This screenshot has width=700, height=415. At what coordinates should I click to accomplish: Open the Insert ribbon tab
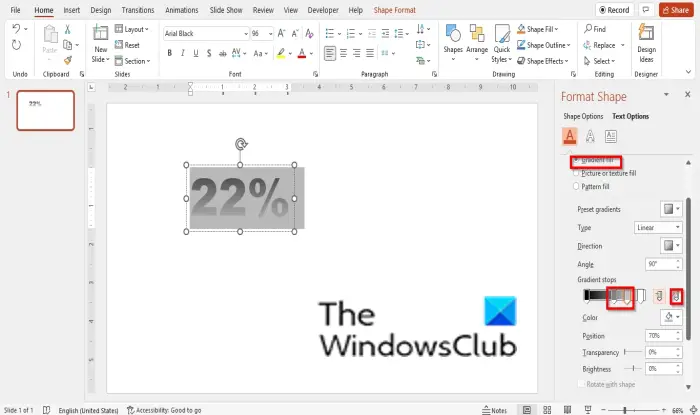(71, 10)
